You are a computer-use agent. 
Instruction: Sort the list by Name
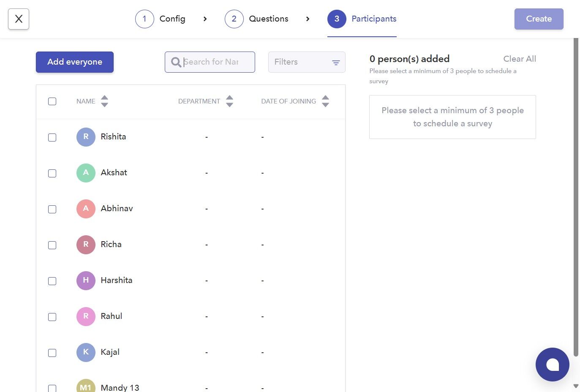[104, 101]
